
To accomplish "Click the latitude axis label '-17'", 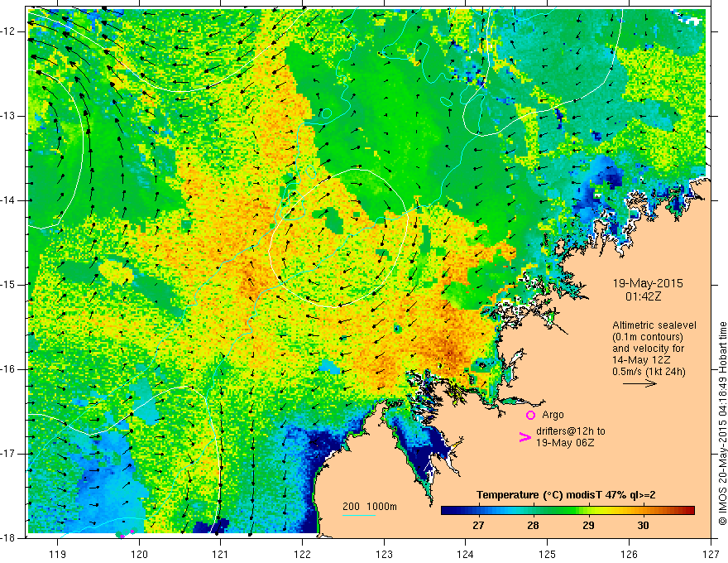I will (8, 454).
